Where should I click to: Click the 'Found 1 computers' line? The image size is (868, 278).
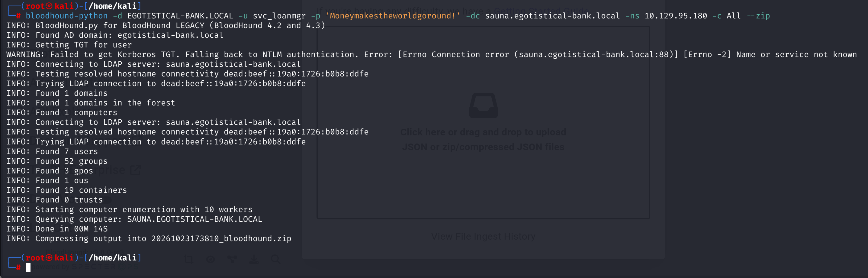click(x=62, y=112)
